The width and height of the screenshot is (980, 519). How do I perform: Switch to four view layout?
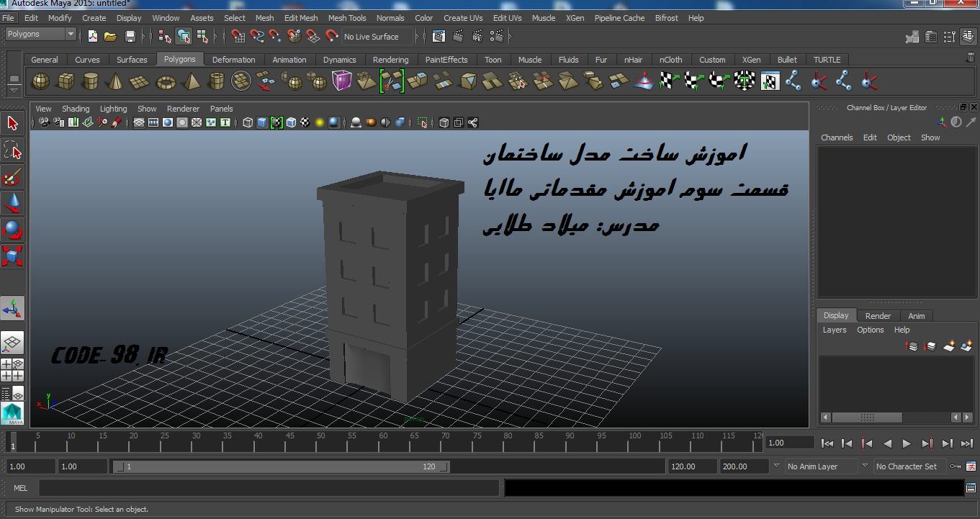click(x=13, y=370)
